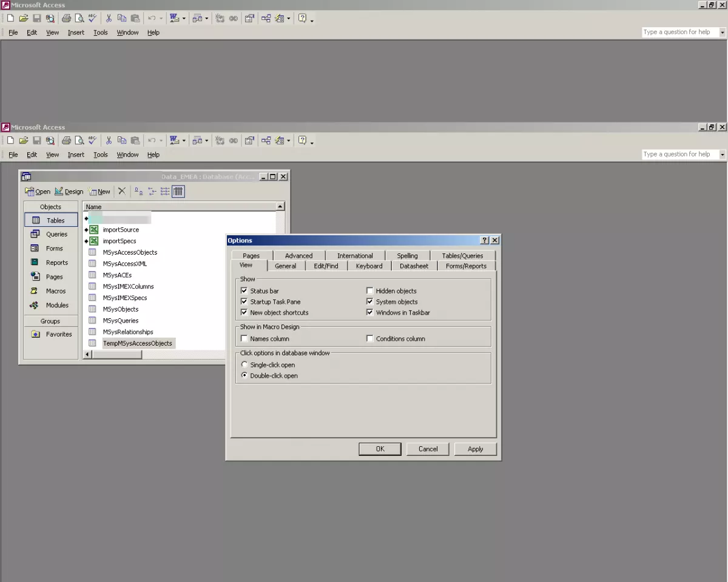Choose the Single-click open radio option

[x=244, y=365]
